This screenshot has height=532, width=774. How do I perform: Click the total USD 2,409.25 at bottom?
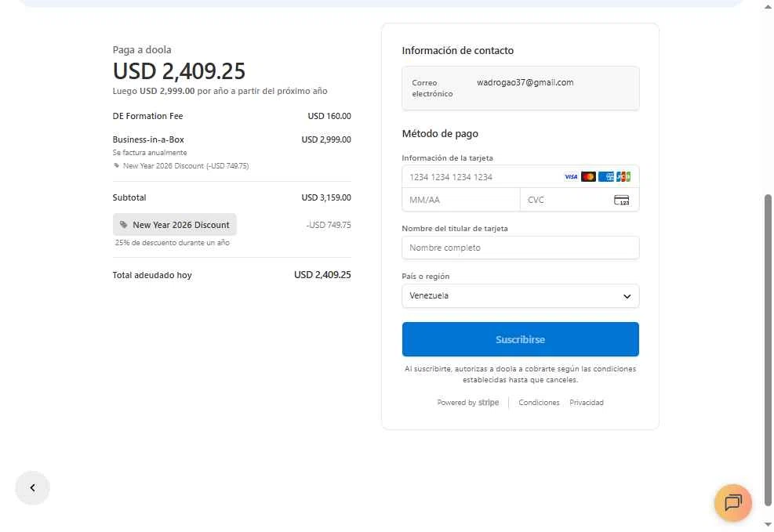pyautogui.click(x=322, y=275)
